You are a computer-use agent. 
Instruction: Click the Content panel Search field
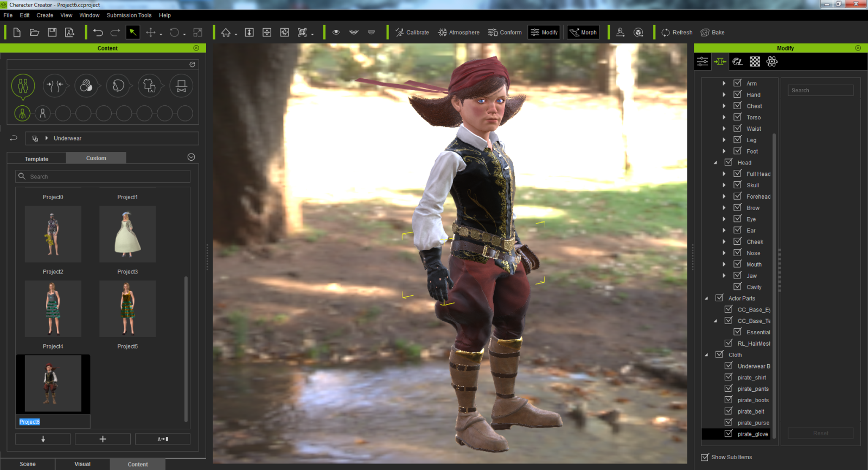pos(103,176)
